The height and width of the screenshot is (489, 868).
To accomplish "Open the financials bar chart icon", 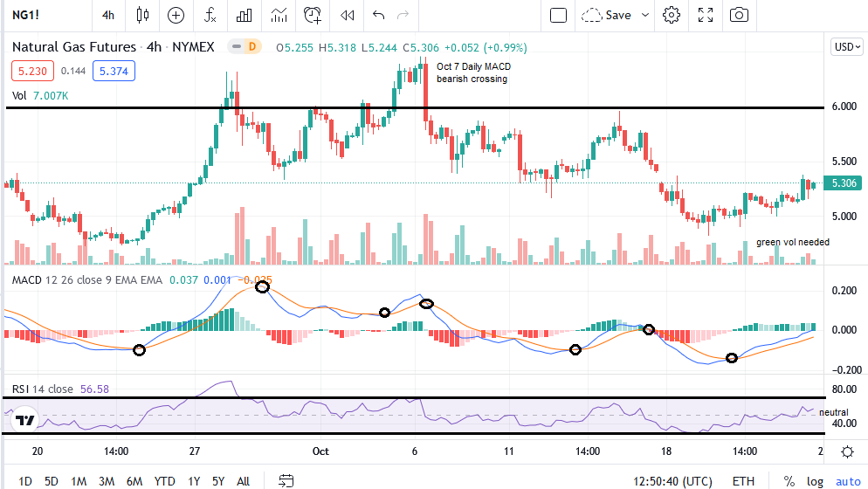I will (x=245, y=15).
